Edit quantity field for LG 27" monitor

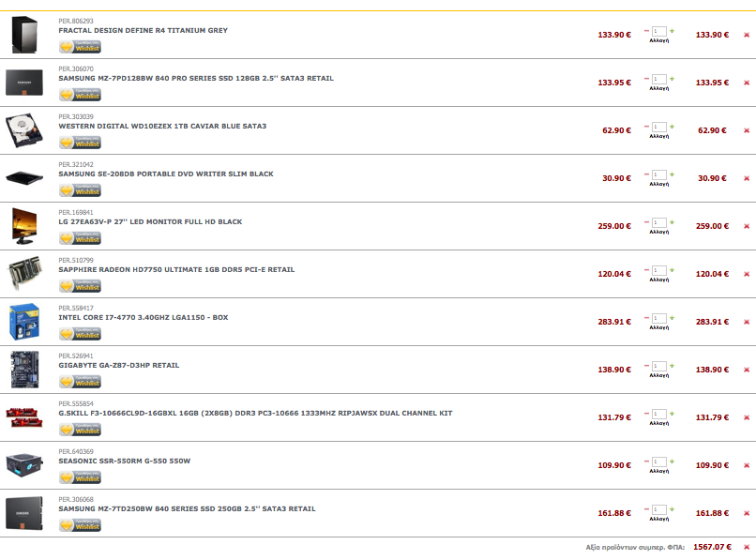(659, 222)
